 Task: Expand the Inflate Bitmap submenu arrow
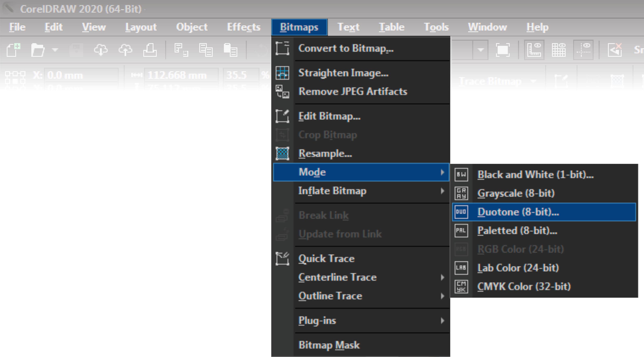442,191
